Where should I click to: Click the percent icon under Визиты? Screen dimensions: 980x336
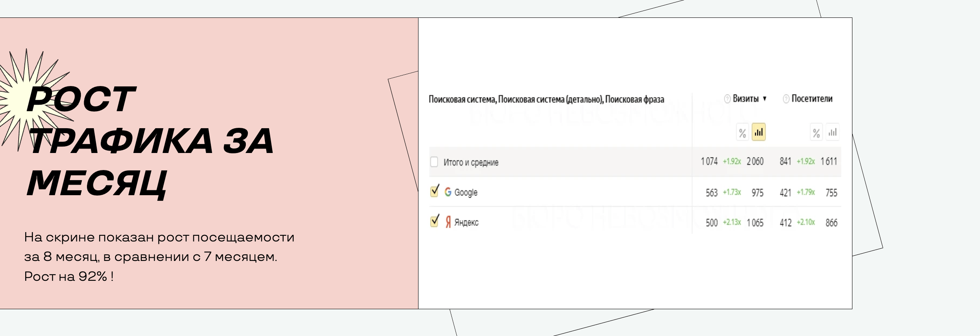coord(742,133)
